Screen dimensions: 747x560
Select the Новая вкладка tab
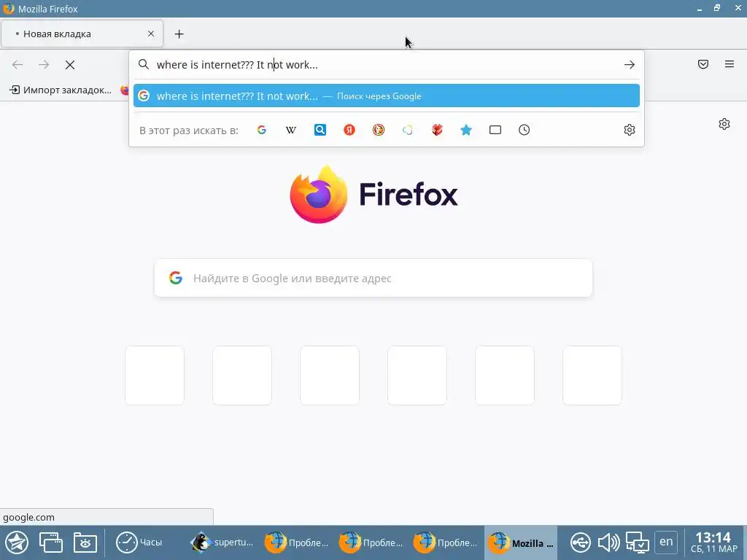tap(82, 34)
